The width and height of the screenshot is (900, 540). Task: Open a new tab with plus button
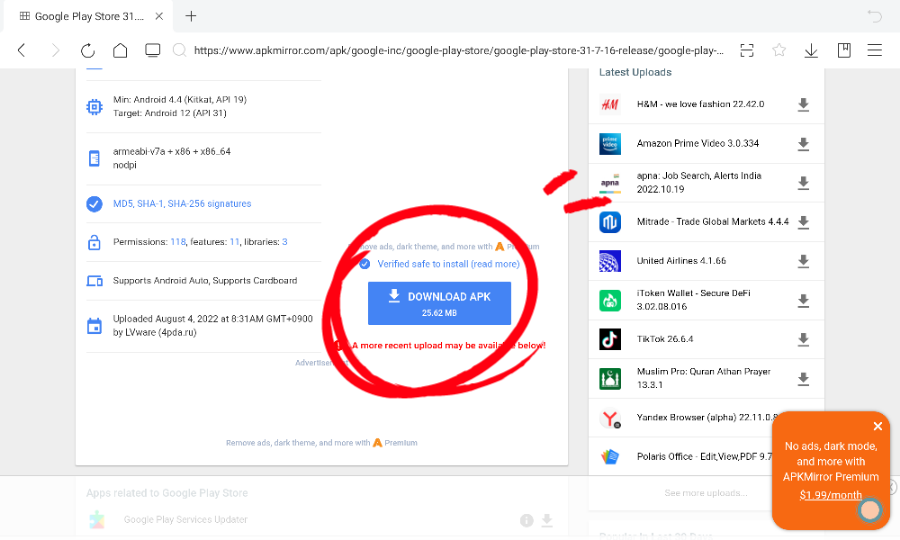point(191,16)
